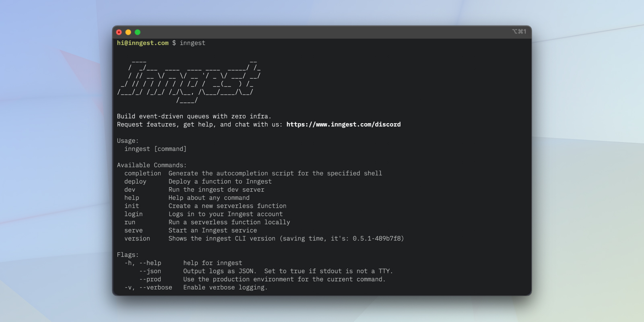Select the 'version' command name

137,238
